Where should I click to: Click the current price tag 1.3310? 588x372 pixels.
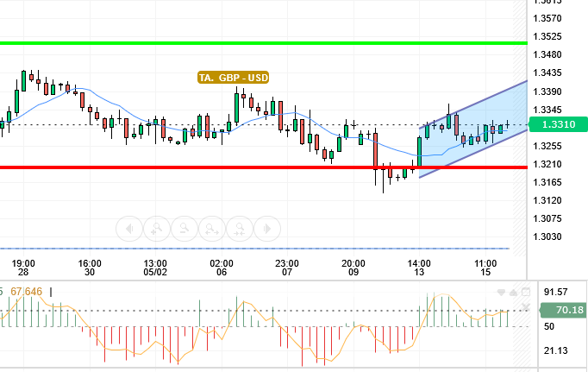[x=558, y=124]
